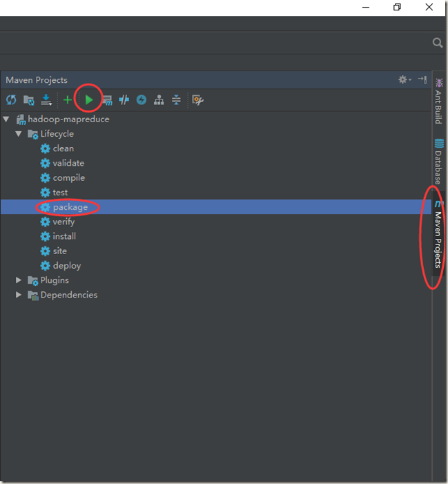The width and height of the screenshot is (448, 484).
Task: Generate sources and update folders icon
Action: [29, 100]
